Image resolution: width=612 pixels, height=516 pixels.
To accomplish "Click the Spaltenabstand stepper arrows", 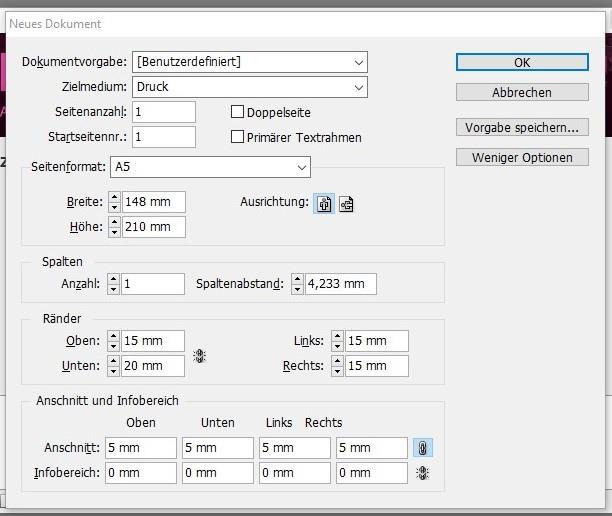I will [296, 284].
